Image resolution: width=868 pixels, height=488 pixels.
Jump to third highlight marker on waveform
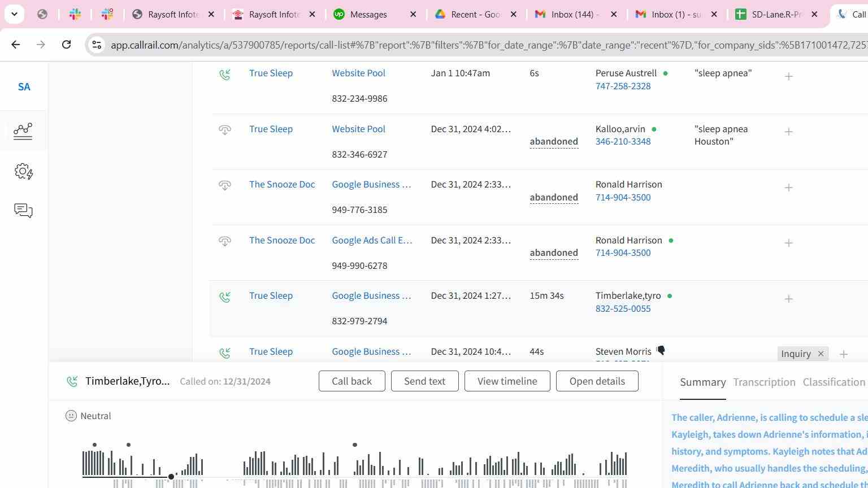pyautogui.click(x=355, y=445)
